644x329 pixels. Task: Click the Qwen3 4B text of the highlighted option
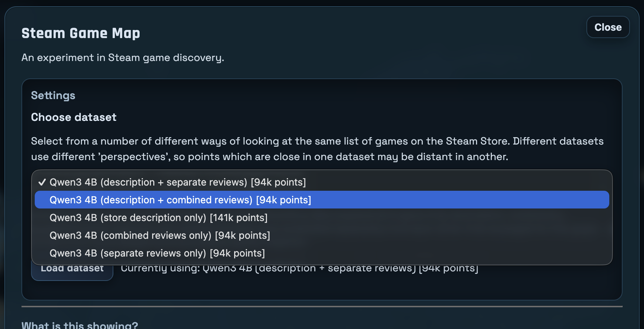(x=73, y=200)
